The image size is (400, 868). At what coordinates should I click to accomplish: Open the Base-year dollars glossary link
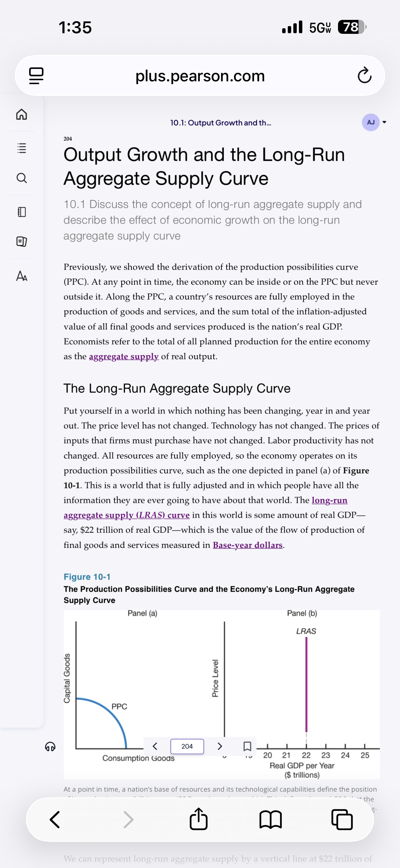[x=247, y=545]
